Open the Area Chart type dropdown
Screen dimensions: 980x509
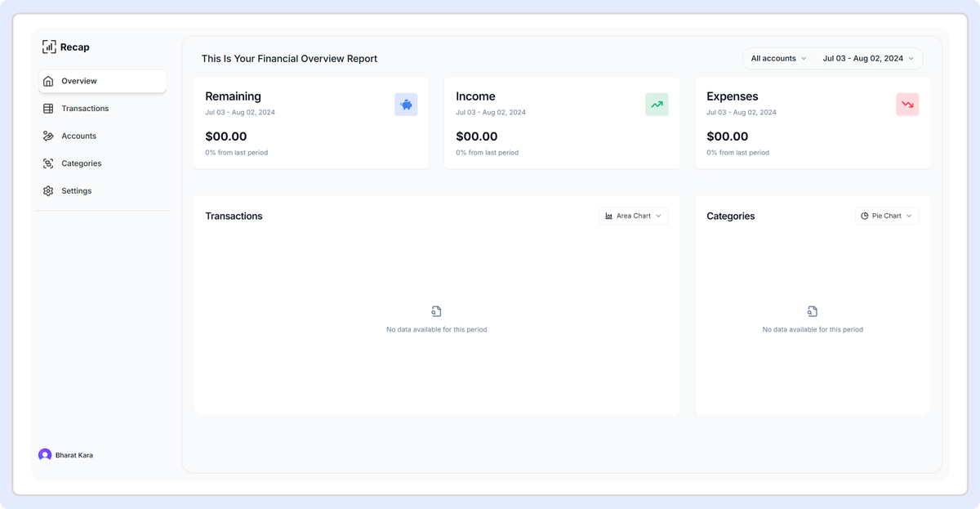point(633,216)
